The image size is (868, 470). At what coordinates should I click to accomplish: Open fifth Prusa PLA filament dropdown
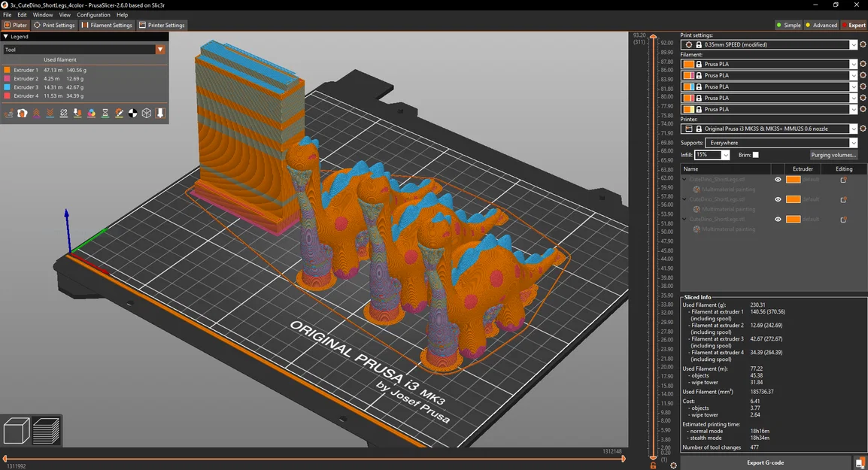(x=853, y=110)
